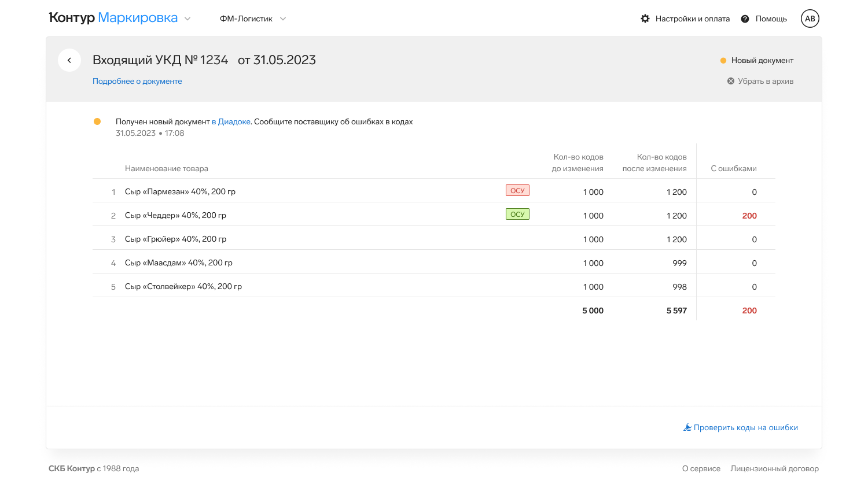Click Проверить коды на ошибки
This screenshot has height=488, width=868.
click(745, 427)
